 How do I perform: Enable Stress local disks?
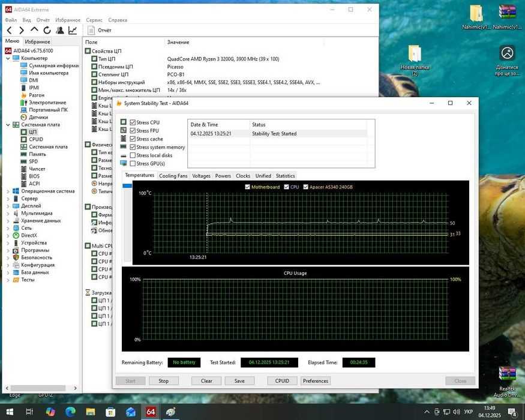coord(133,155)
